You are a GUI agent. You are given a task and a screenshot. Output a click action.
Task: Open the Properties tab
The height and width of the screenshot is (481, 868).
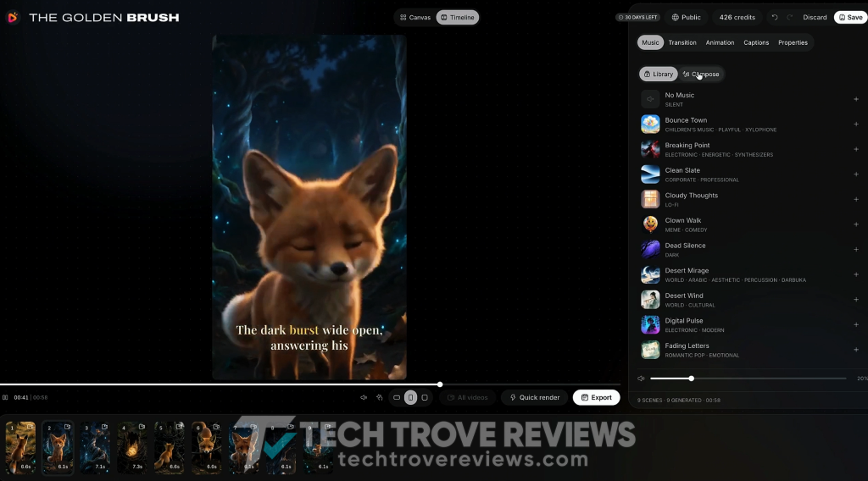pos(793,42)
